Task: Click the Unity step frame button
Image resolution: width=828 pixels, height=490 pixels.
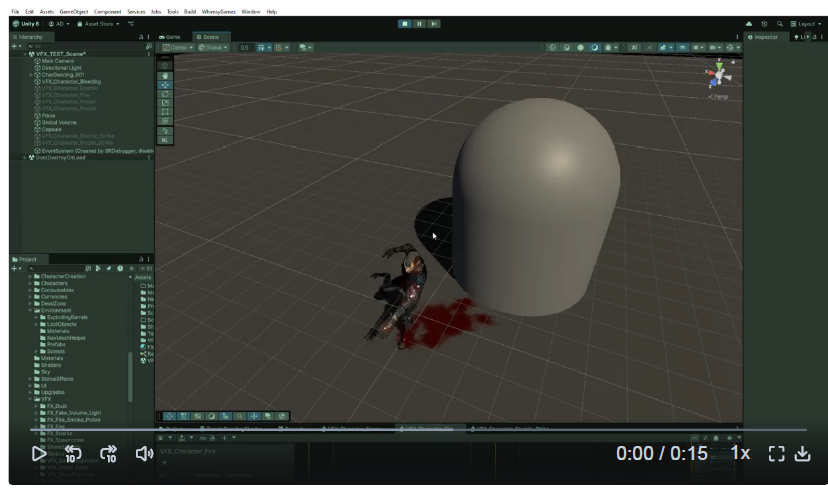Action: pyautogui.click(x=433, y=23)
